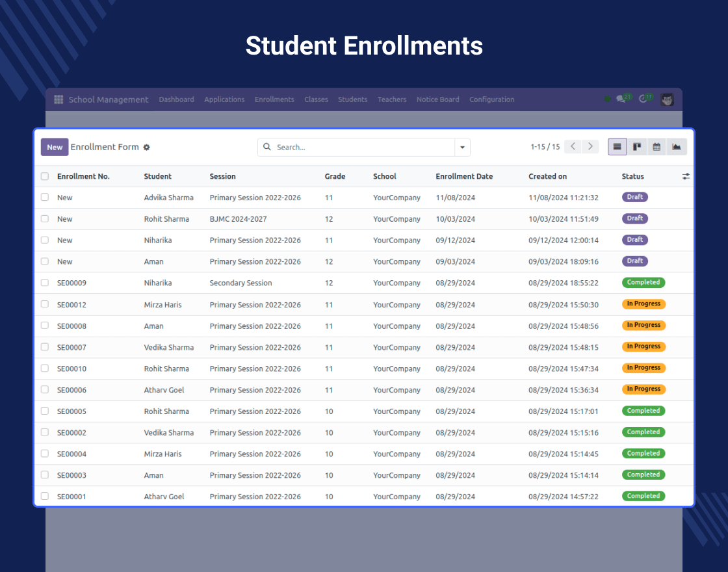
Task: Open the apps grid launcher
Action: tap(58, 99)
